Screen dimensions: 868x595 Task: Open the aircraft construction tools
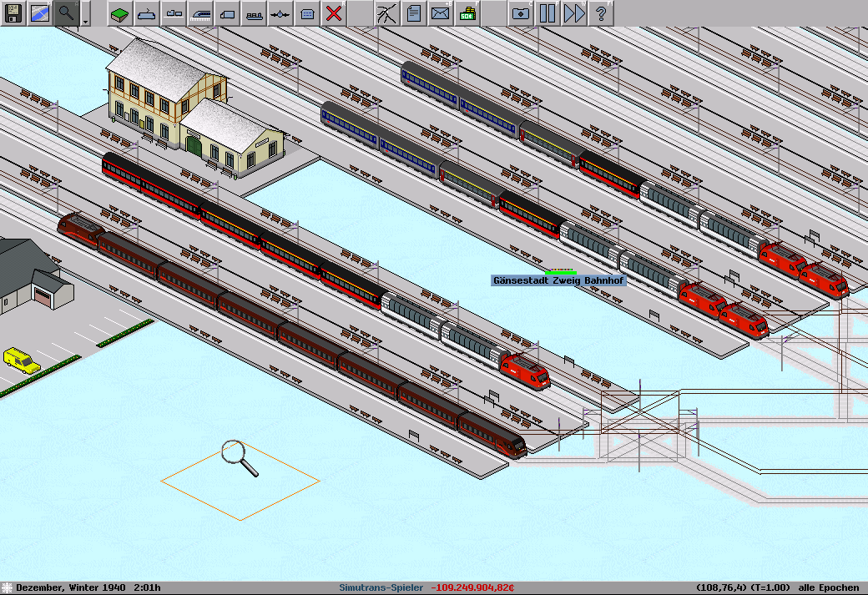pyautogui.click(x=280, y=13)
